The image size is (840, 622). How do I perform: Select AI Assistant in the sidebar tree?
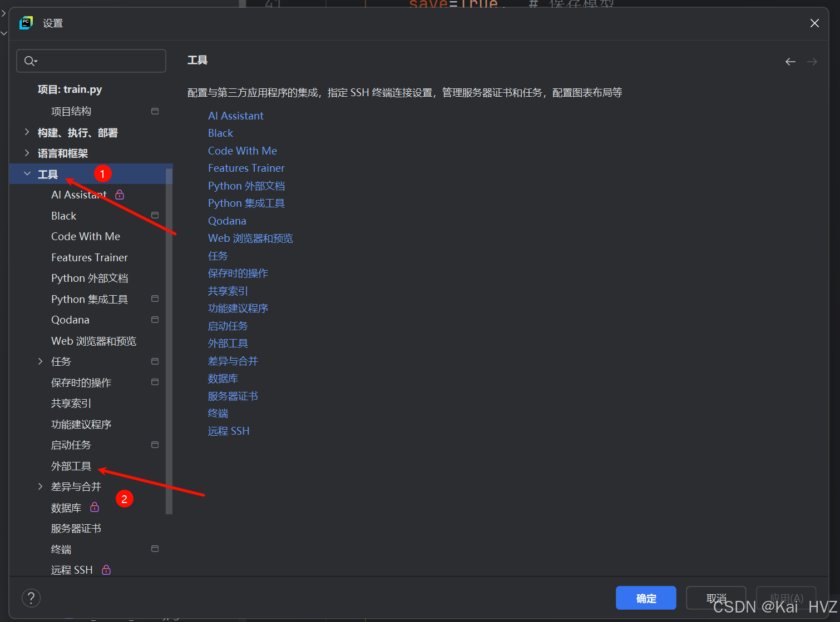tap(79, 195)
